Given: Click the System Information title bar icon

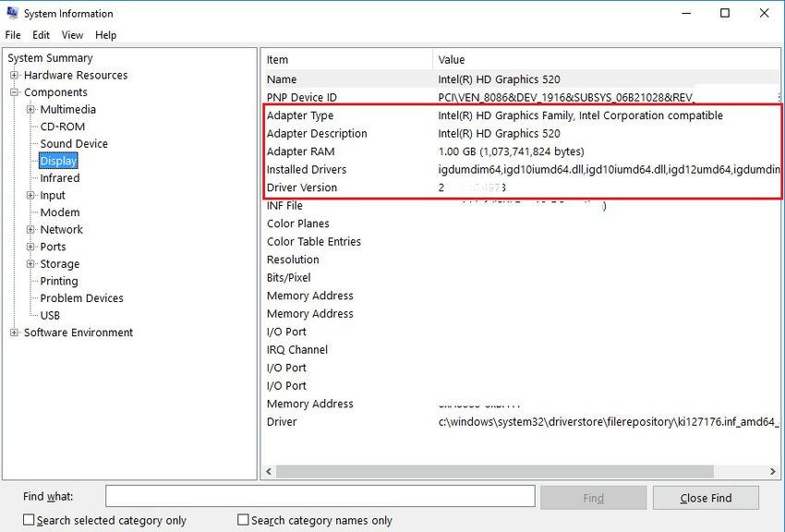Looking at the screenshot, I should click(11, 13).
